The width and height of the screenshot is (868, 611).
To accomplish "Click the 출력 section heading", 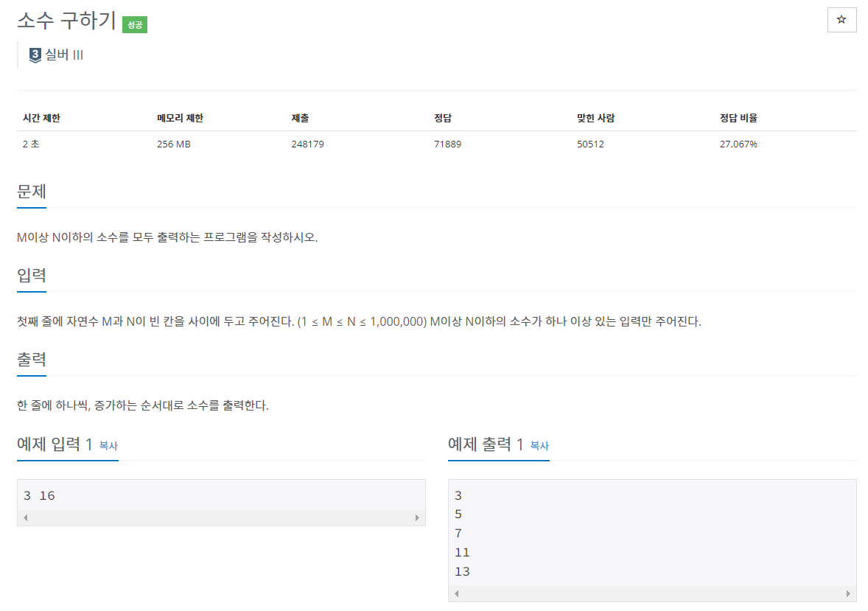I will (x=32, y=360).
